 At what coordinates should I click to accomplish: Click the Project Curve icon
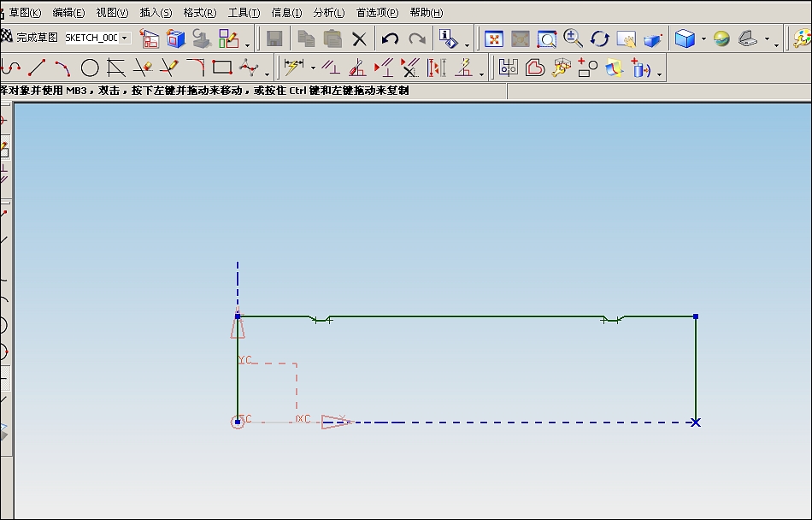(641, 68)
